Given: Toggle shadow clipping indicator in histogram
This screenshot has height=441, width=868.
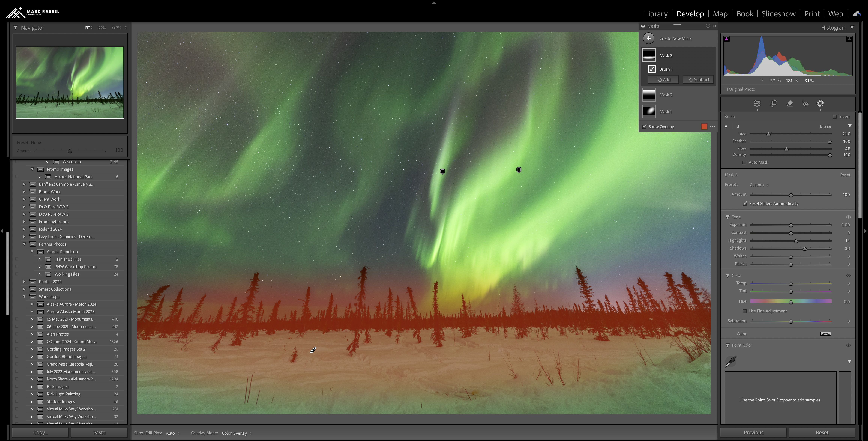Looking at the screenshot, I should (727, 39).
